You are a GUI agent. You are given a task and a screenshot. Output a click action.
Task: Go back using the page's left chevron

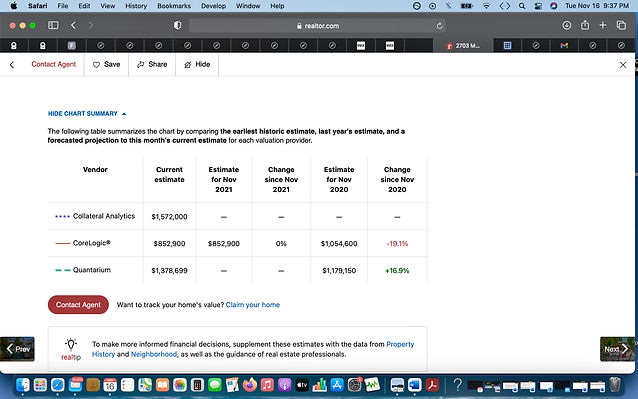[12, 65]
